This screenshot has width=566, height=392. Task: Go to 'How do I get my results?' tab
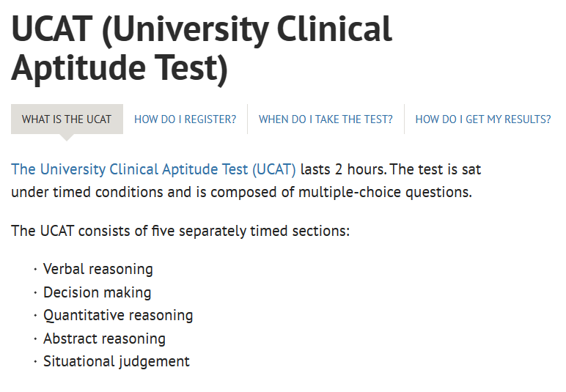point(483,119)
